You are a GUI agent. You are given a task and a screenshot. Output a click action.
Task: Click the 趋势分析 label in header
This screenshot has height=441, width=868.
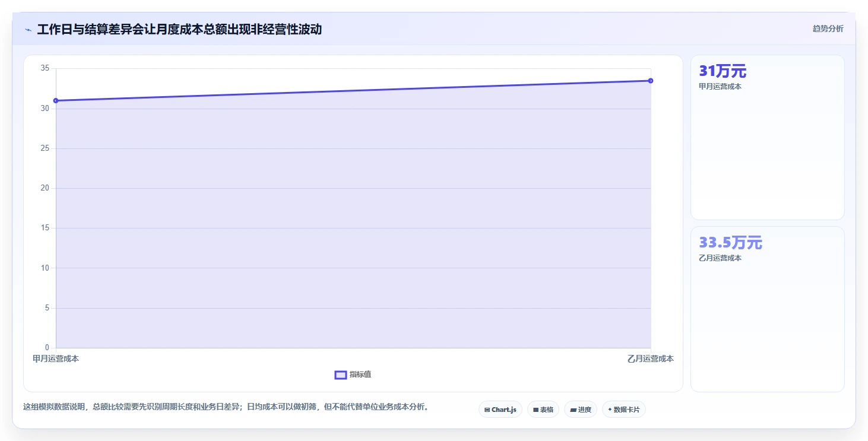(828, 28)
